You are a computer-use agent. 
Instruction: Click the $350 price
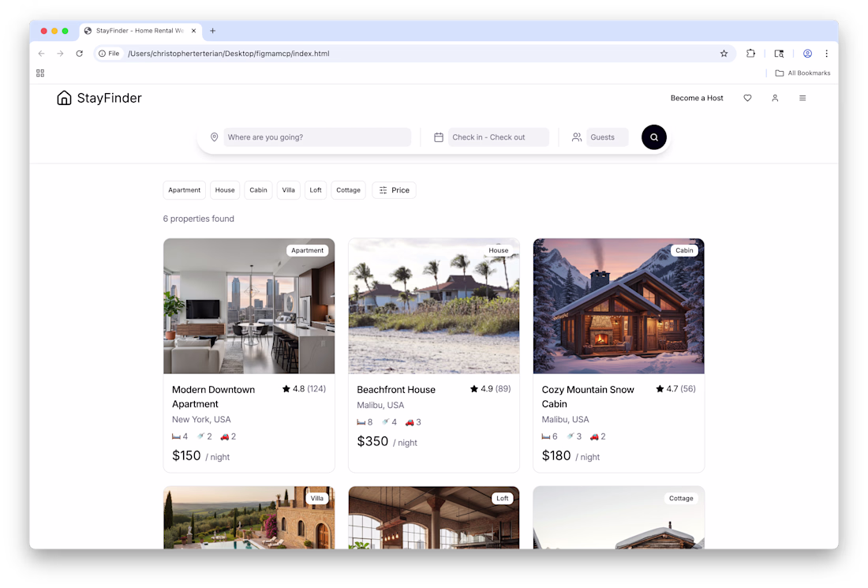click(x=372, y=441)
